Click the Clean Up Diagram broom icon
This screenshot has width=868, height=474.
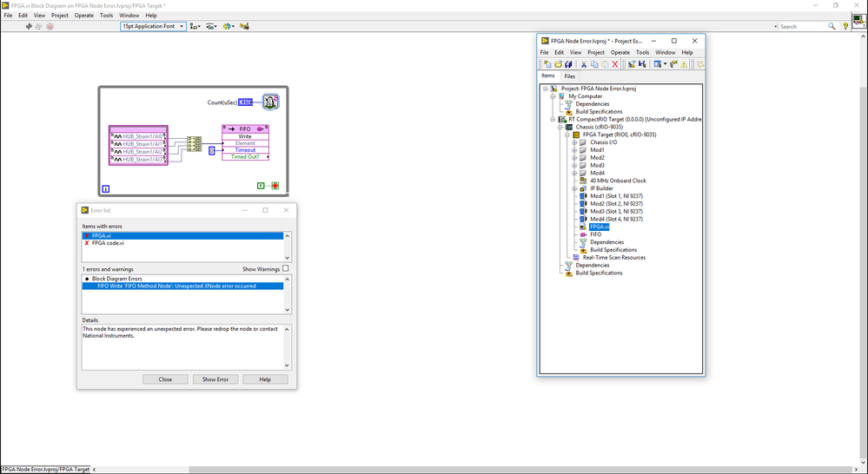(x=244, y=26)
